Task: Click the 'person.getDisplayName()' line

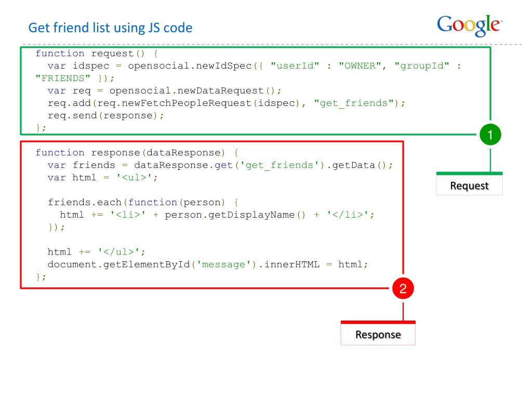Action: [x=217, y=215]
